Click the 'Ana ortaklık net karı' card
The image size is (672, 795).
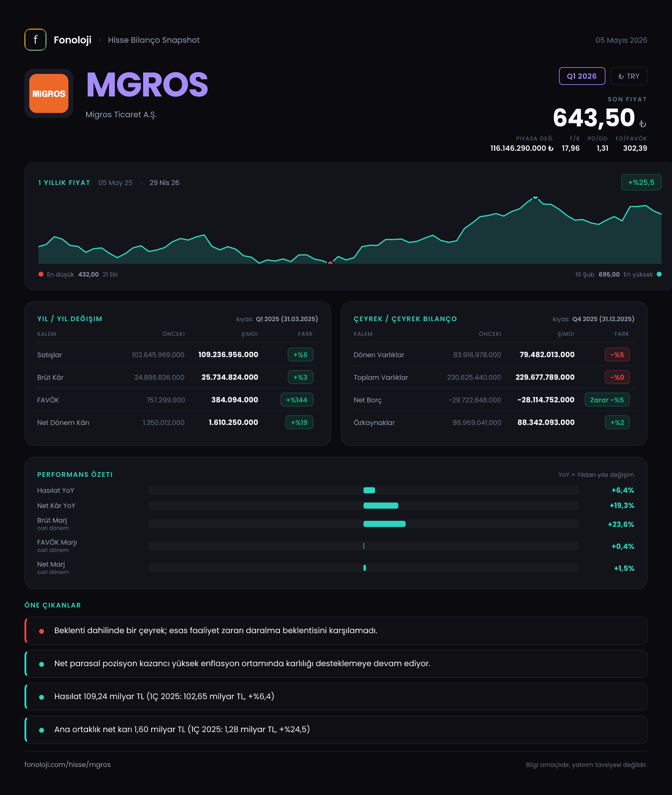tap(336, 729)
